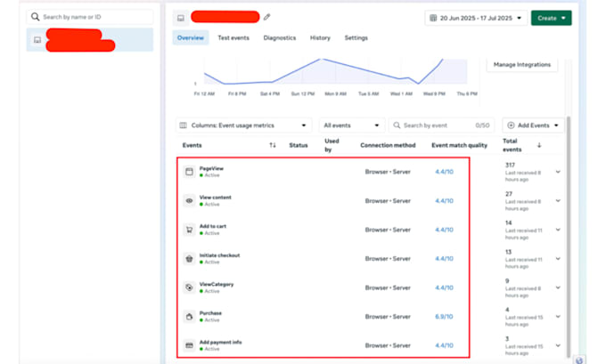Focus the Search by event field
606x364 pixels.
(x=441, y=125)
